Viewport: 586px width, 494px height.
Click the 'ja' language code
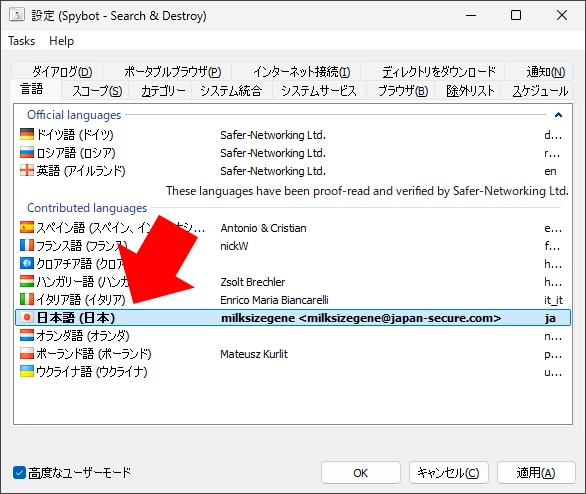(550, 318)
